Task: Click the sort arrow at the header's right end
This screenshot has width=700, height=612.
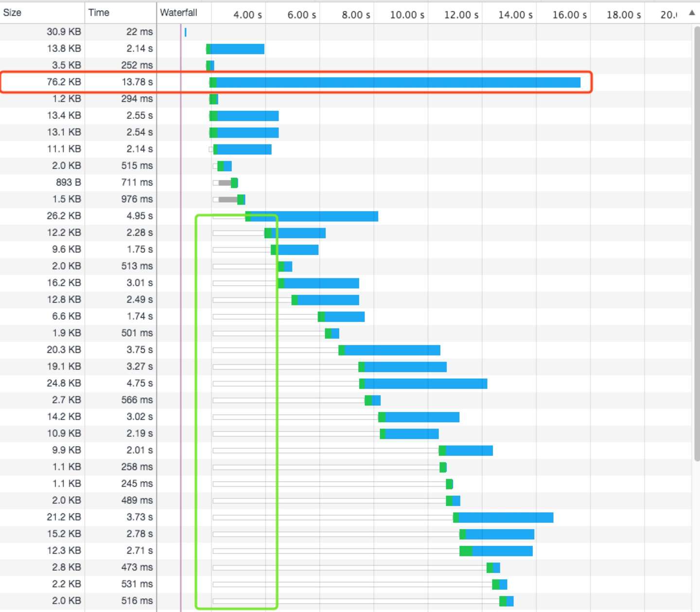Action: coord(692,13)
